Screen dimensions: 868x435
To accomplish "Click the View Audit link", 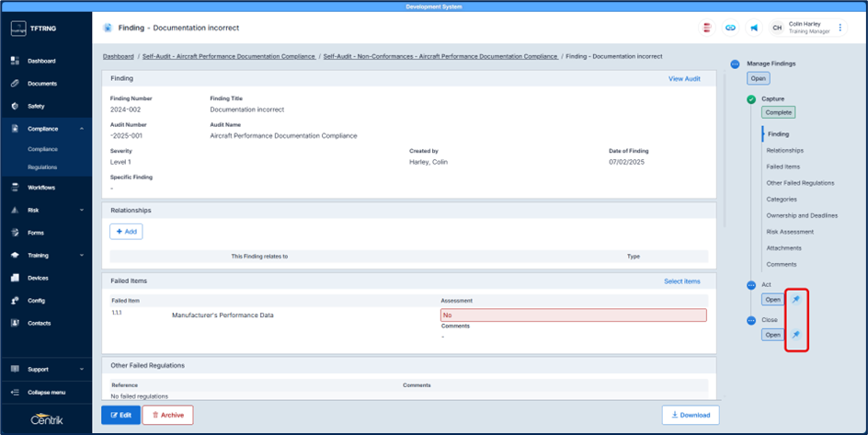I will click(x=684, y=79).
